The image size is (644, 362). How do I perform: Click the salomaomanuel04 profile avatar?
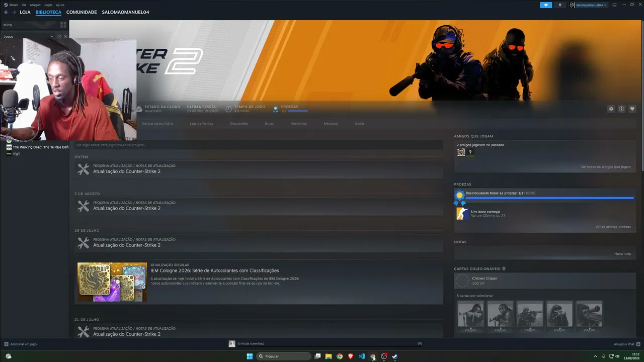572,5
